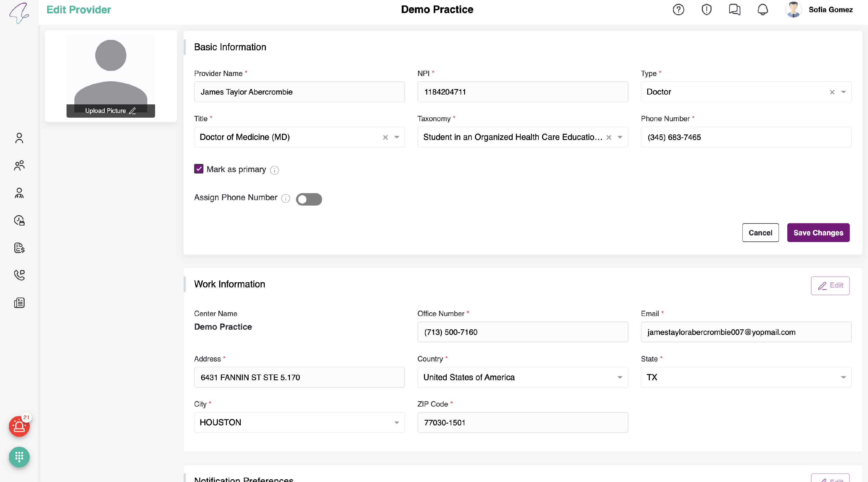This screenshot has width=868, height=482.
Task: Open the billing invoice sidebar icon
Action: 19,248
